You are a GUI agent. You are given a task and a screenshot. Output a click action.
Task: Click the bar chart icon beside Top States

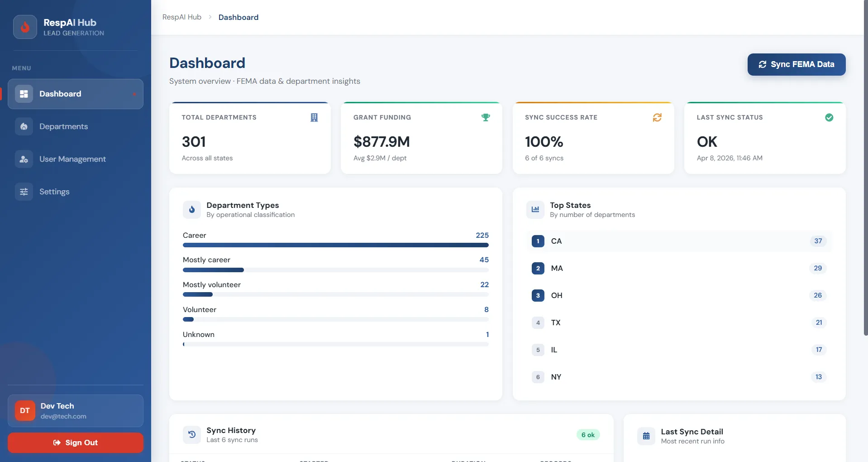pyautogui.click(x=535, y=209)
